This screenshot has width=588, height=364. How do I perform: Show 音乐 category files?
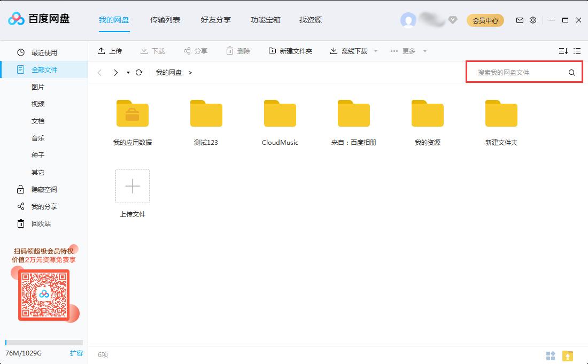(38, 138)
